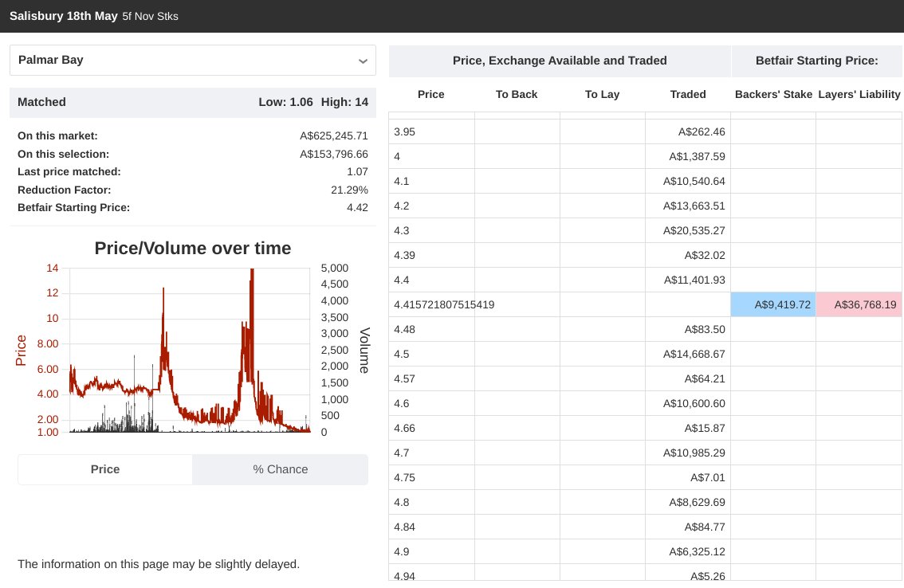
Task: Click traded amount A$11,401.93
Action: [694, 280]
